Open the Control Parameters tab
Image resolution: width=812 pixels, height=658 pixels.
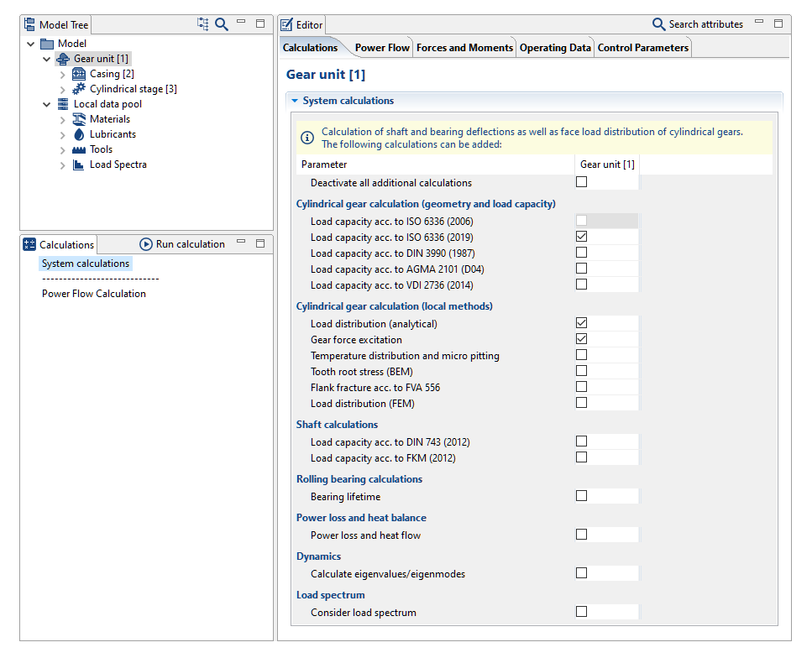(642, 48)
